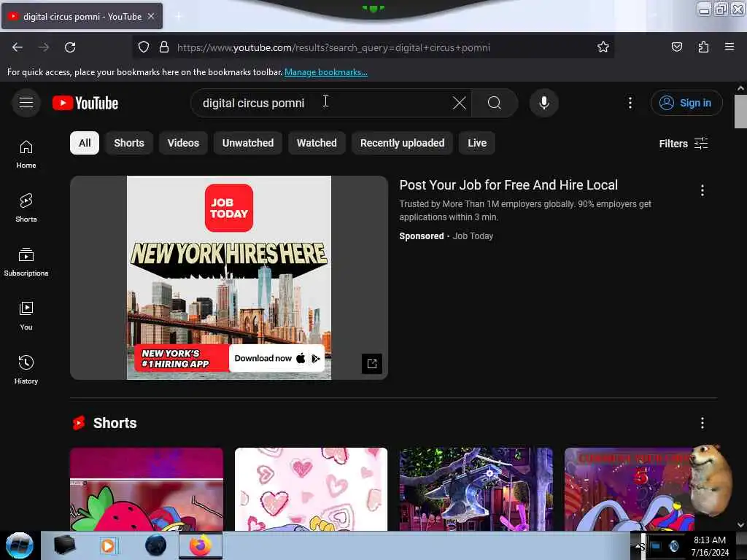747x560 pixels.
Task: Open the Filters panel
Action: point(683,144)
